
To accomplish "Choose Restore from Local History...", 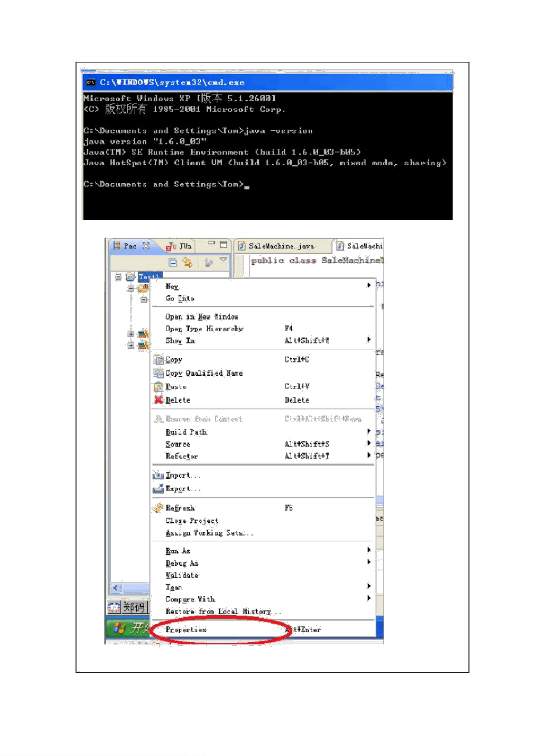I will (x=263, y=612).
